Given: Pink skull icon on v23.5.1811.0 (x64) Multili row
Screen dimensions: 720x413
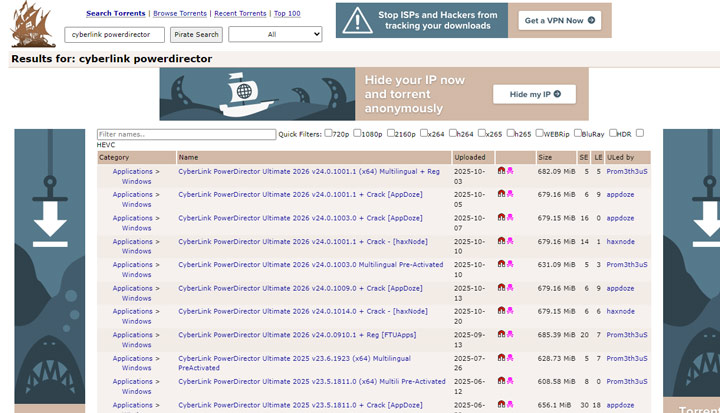Looking at the screenshot, I should [x=510, y=380].
